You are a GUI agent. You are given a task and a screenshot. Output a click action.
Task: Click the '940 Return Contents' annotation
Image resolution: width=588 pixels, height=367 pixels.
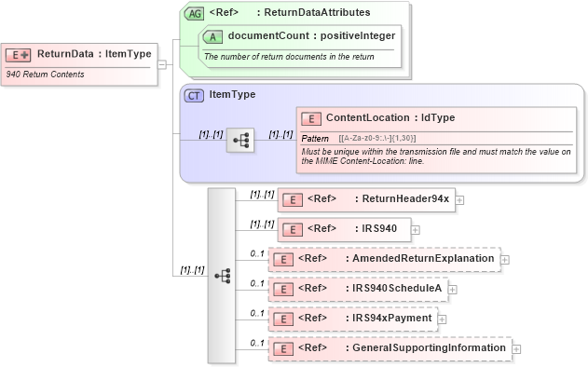point(45,75)
